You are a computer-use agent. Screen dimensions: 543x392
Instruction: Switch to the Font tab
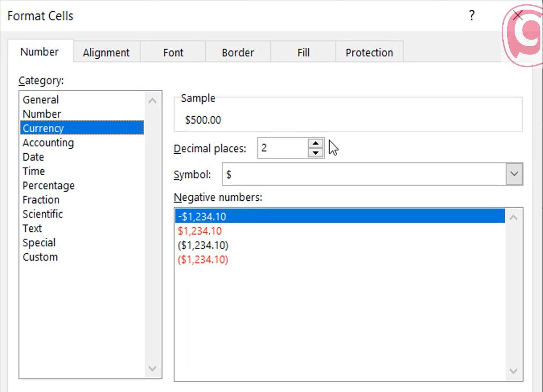173,52
